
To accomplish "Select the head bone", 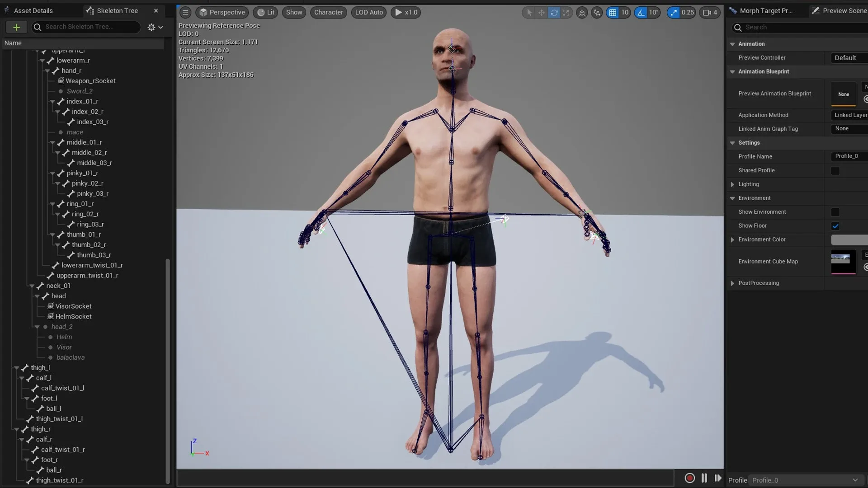I will [58, 296].
